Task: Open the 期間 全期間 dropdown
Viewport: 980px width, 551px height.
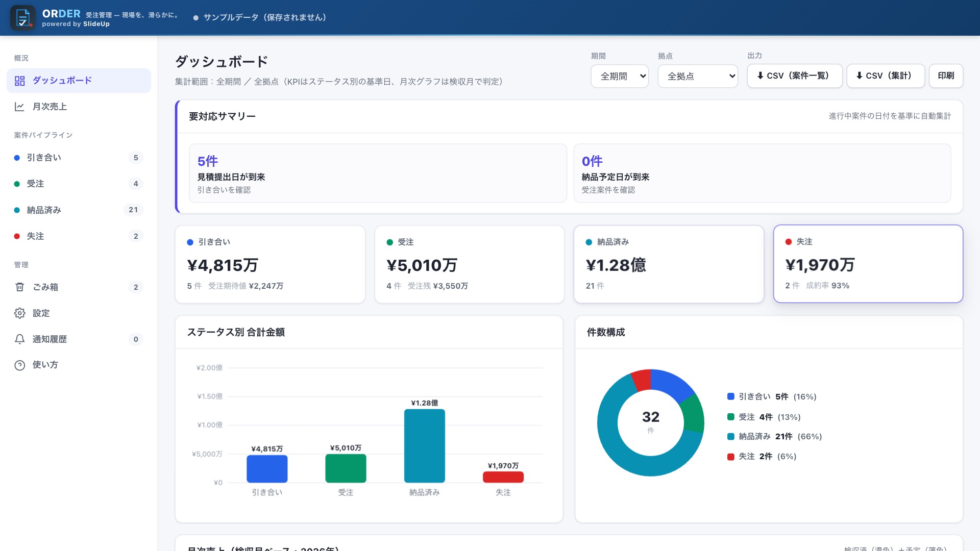Action: tap(620, 76)
